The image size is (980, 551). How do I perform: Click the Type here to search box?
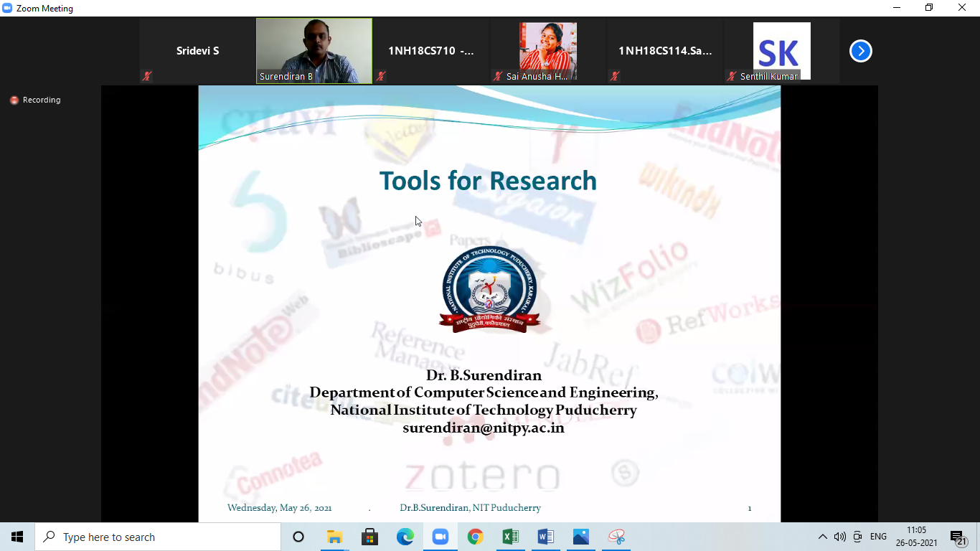(158, 537)
